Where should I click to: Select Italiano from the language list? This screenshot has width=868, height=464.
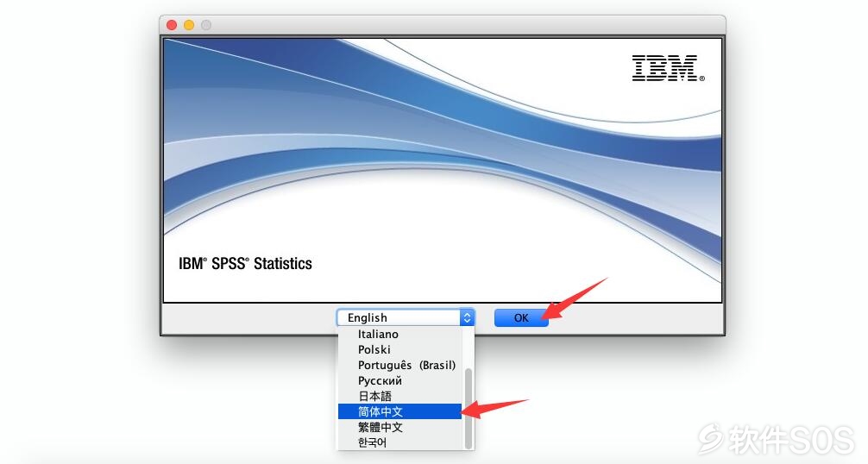(x=399, y=334)
